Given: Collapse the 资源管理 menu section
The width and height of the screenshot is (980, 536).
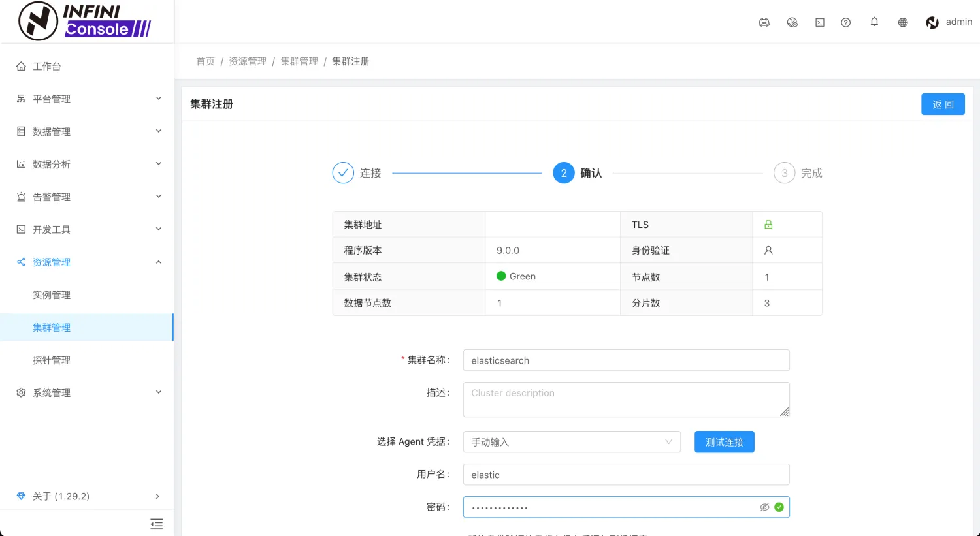Looking at the screenshot, I should click(x=52, y=262).
